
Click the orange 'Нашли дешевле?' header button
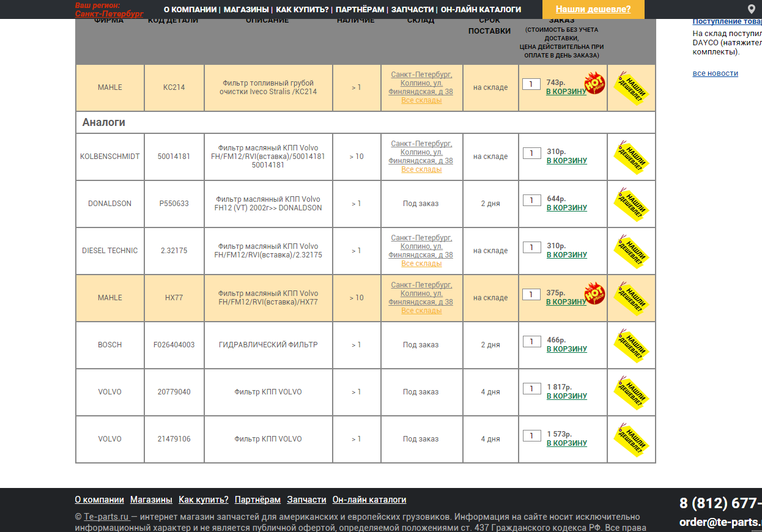click(x=593, y=9)
